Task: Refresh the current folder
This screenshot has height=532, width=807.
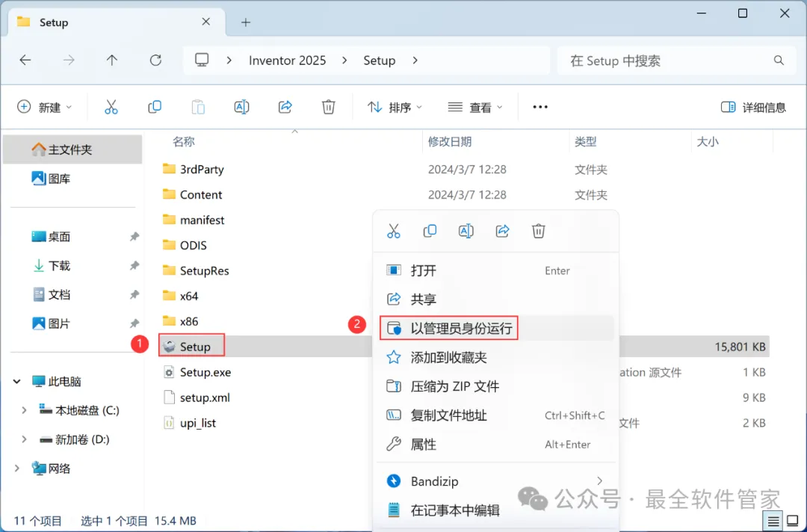Action: (x=155, y=61)
